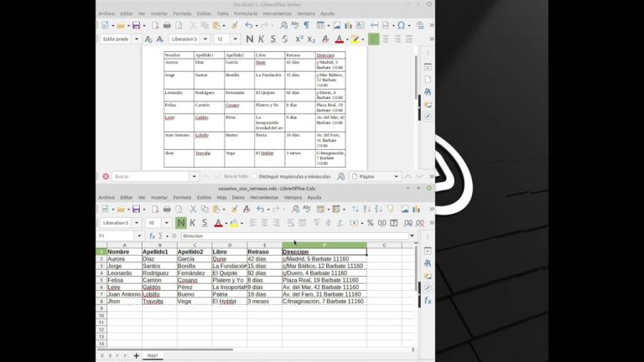Click Sort Ascending icon in Calc toolbar
The width and height of the screenshot is (644, 362).
(x=366, y=209)
